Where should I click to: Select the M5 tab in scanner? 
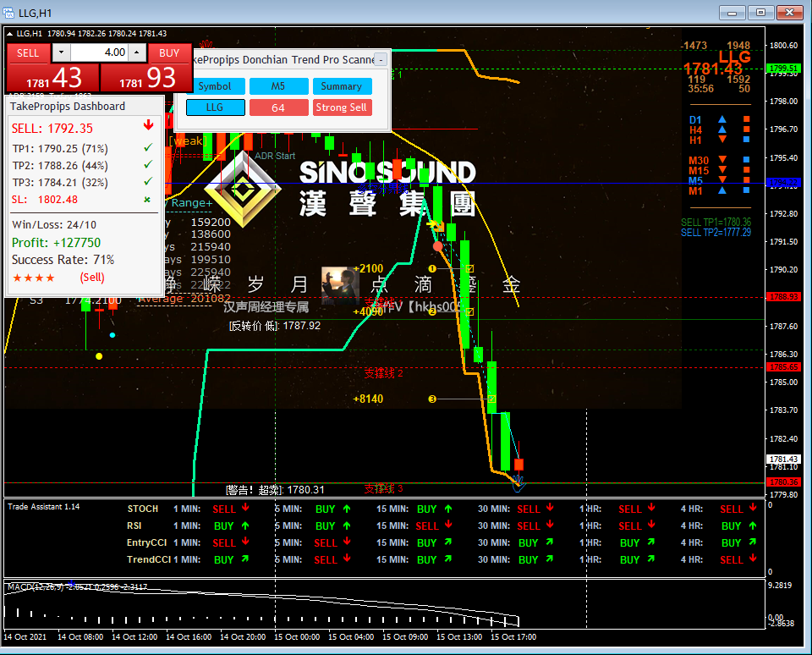pyautogui.click(x=278, y=86)
